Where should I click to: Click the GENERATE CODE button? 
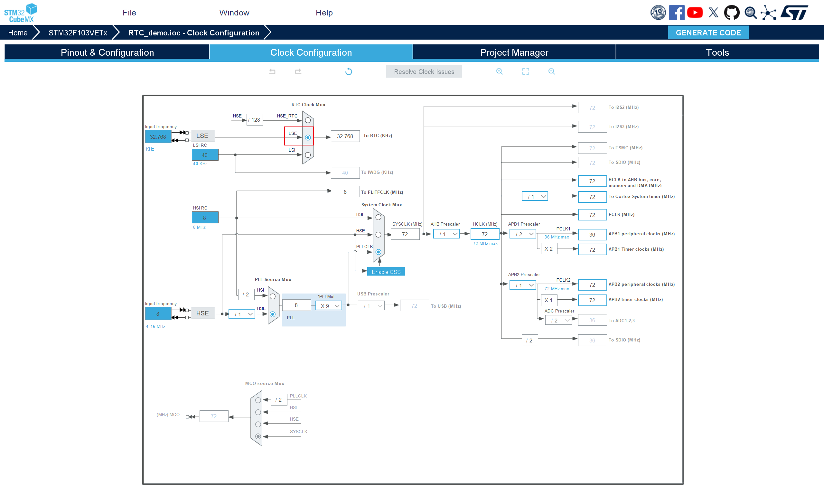(x=708, y=33)
